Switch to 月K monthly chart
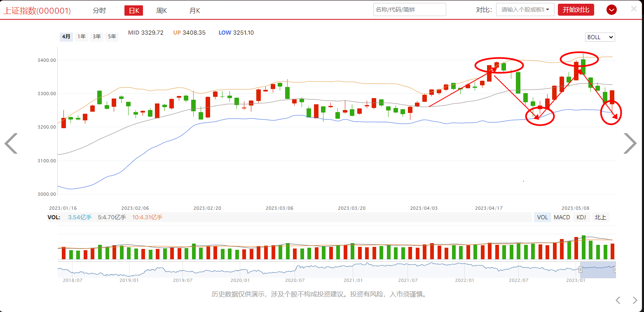 tap(194, 10)
